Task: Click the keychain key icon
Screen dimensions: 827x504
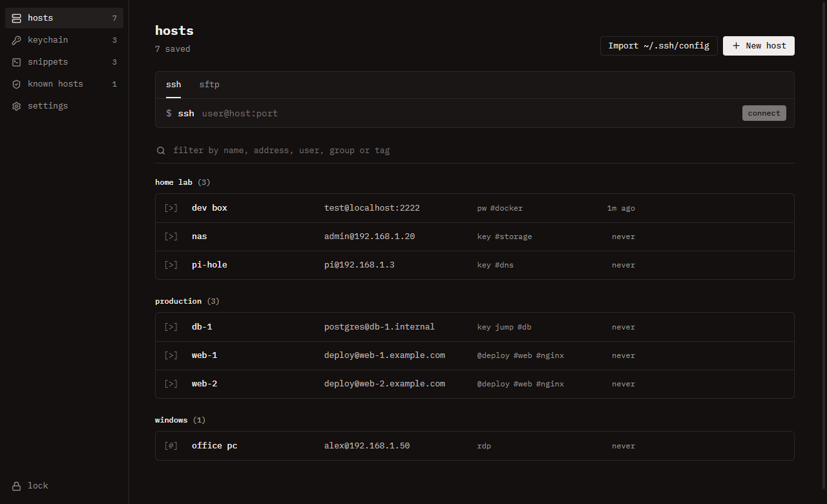Action: (x=17, y=40)
